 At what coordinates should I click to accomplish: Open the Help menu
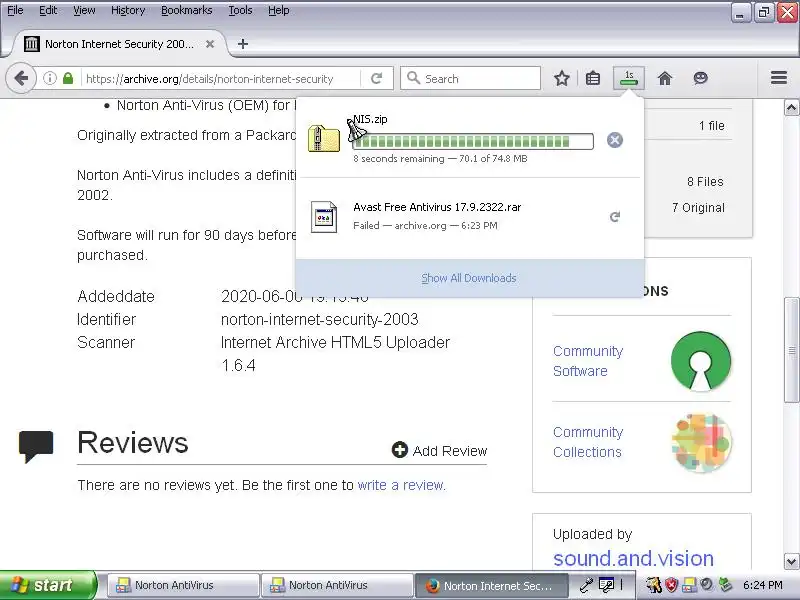pyautogui.click(x=279, y=10)
